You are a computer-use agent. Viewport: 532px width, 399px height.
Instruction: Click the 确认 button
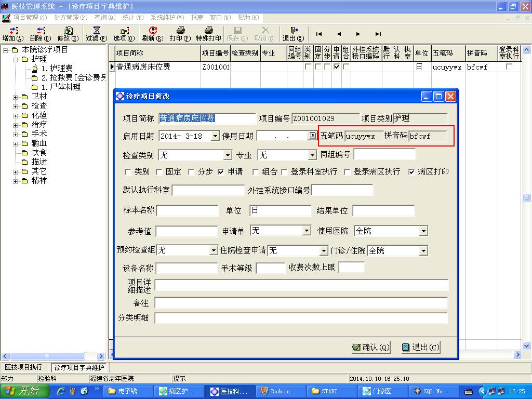[371, 347]
